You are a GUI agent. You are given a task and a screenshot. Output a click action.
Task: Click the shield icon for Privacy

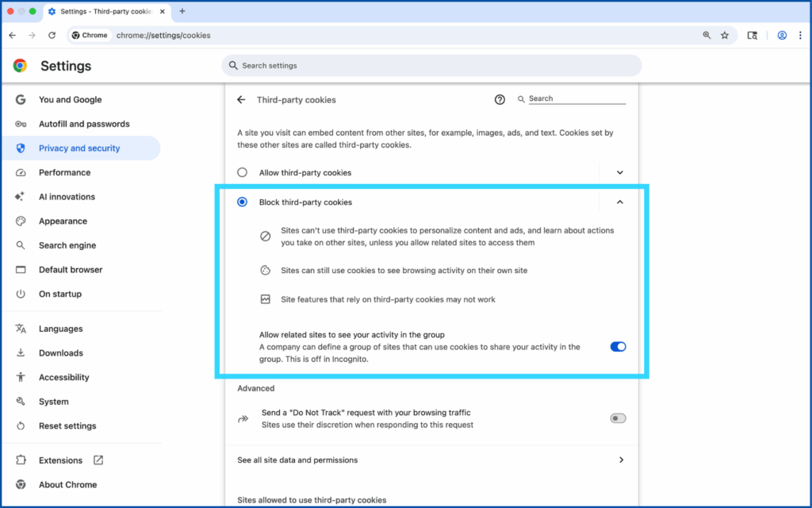[20, 148]
